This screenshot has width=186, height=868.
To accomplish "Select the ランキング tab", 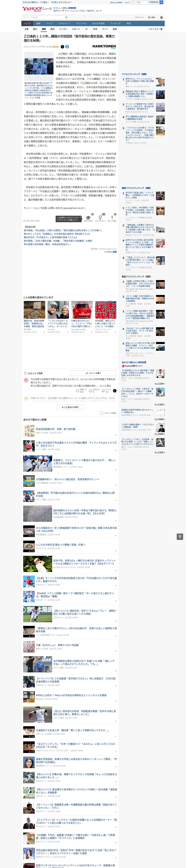I will [x=115, y=24].
